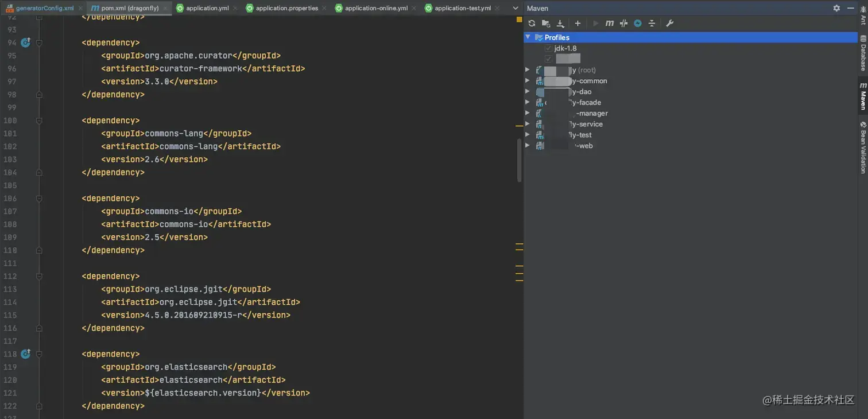
Task: Open the Database tool window
Action: click(x=863, y=53)
